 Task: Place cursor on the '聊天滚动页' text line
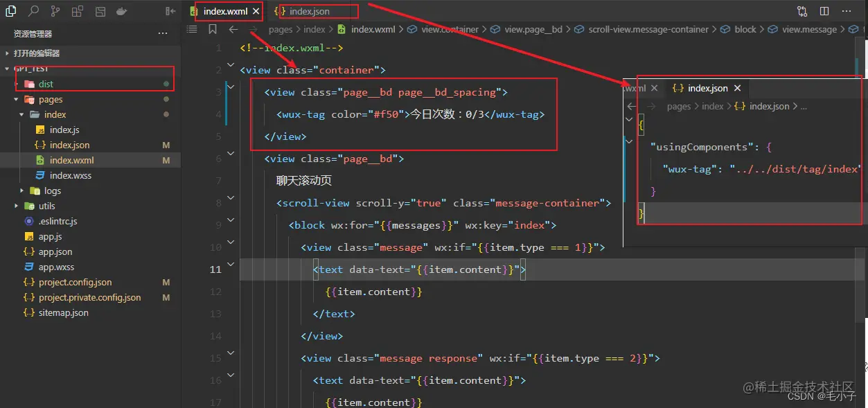pyautogui.click(x=304, y=181)
